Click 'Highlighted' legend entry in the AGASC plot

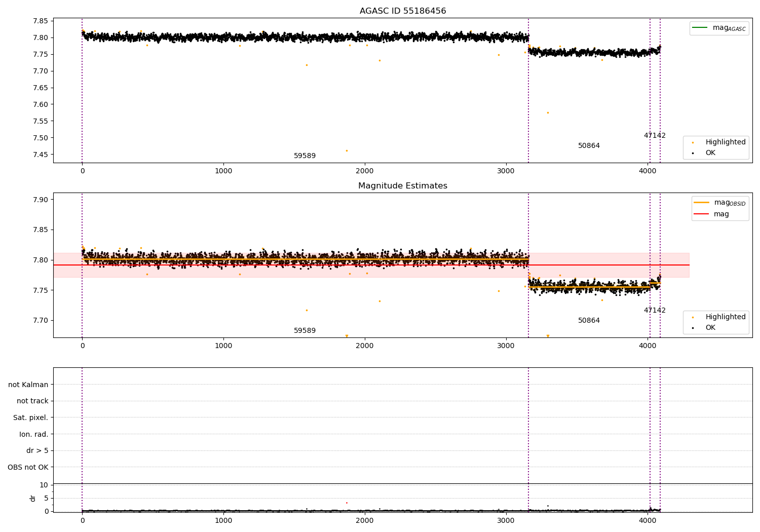point(726,142)
